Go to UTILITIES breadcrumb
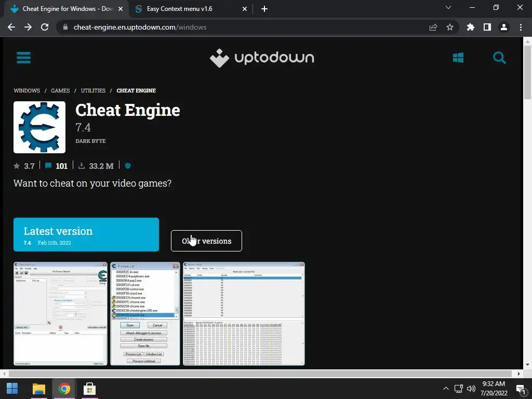 93,90
